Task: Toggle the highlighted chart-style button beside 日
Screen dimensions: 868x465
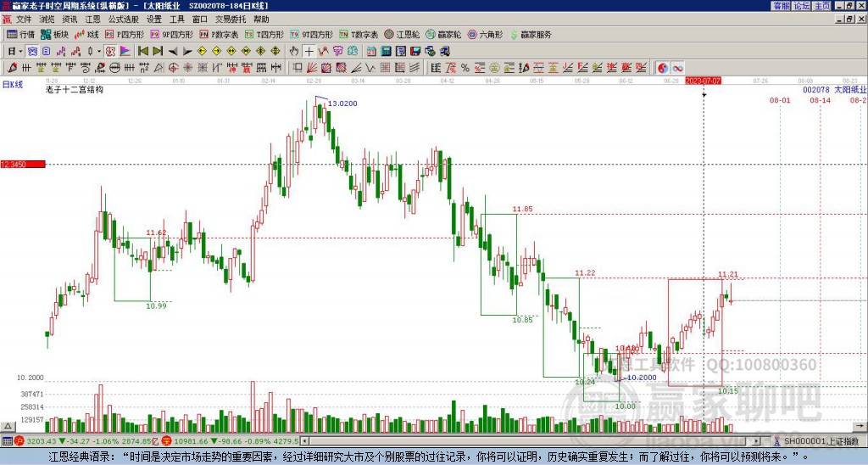Action: [x=31, y=52]
